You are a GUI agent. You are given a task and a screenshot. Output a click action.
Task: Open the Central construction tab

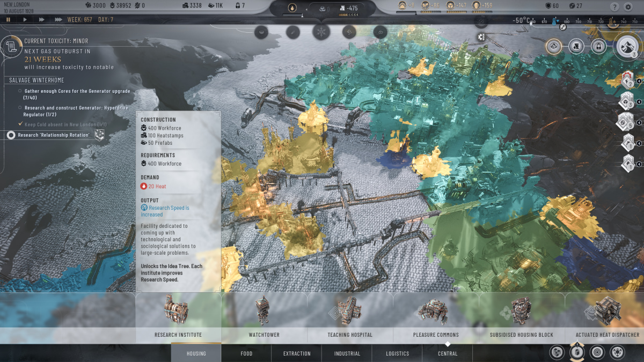coord(448,353)
